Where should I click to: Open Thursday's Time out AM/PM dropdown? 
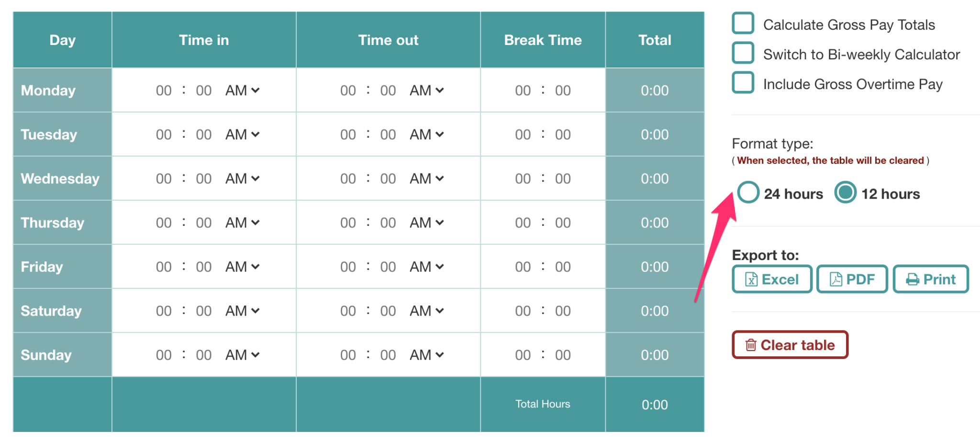[x=426, y=222]
